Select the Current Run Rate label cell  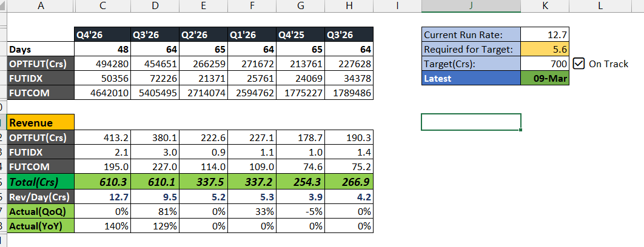click(x=471, y=35)
